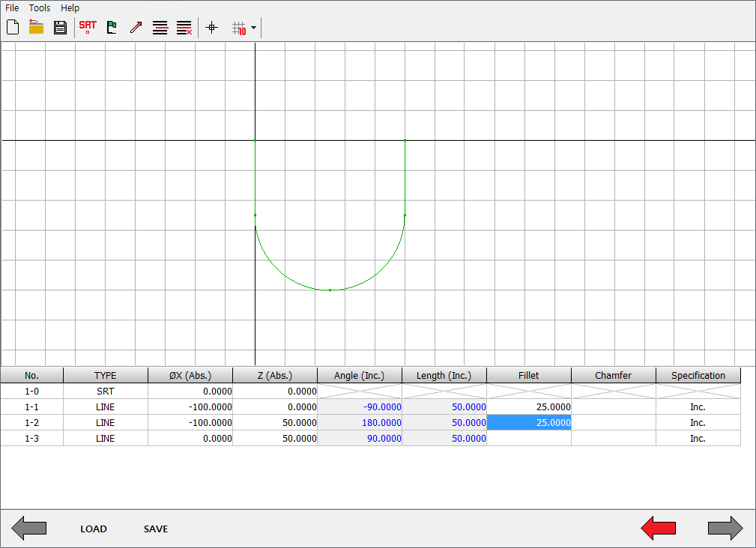This screenshot has width=756, height=548.
Task: Click the ØX -100.0000 cell in row 1-1
Action: point(190,407)
